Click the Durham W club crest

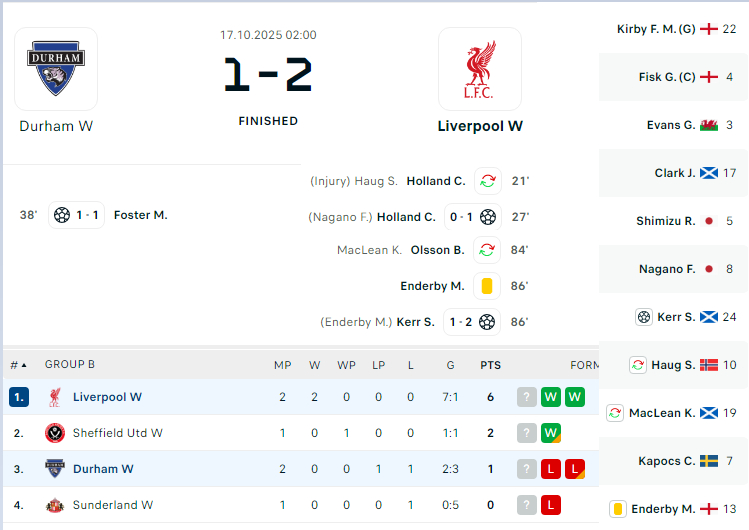56,69
